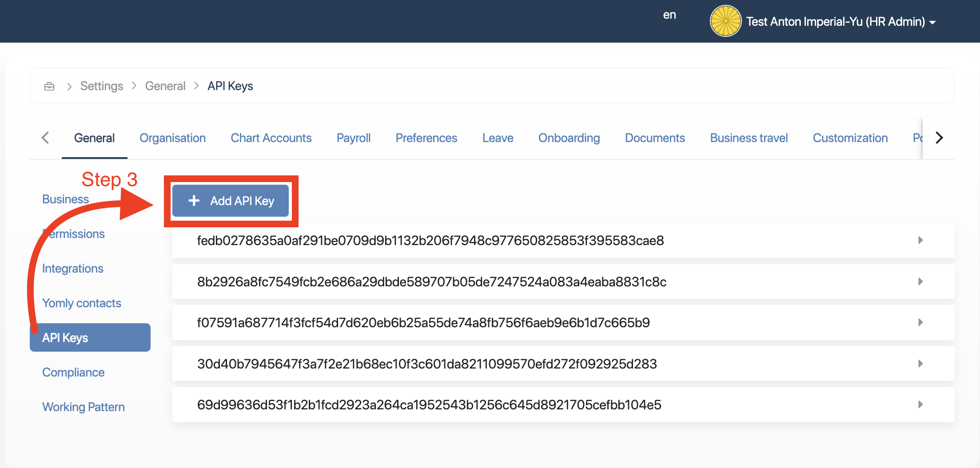Change language using the en selector
This screenshot has height=468, width=980.
[x=669, y=15]
